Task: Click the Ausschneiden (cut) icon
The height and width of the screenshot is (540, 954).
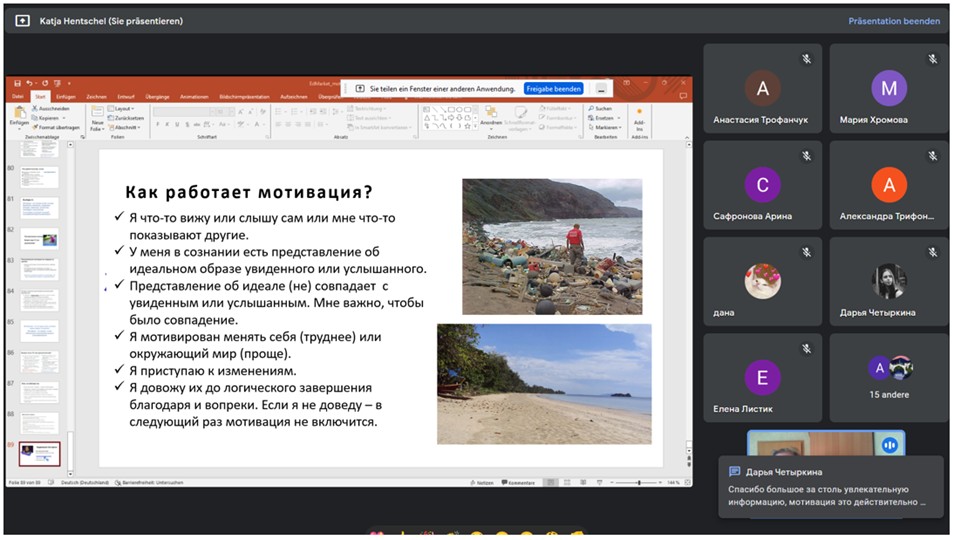Action: 37,108
